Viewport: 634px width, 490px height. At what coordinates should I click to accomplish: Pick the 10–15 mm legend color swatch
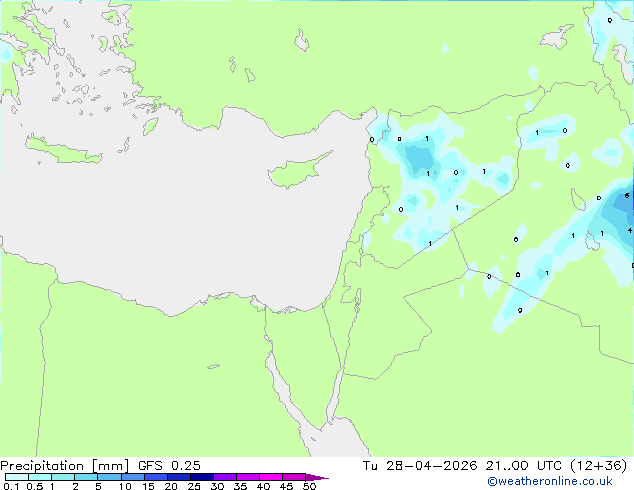click(132, 477)
